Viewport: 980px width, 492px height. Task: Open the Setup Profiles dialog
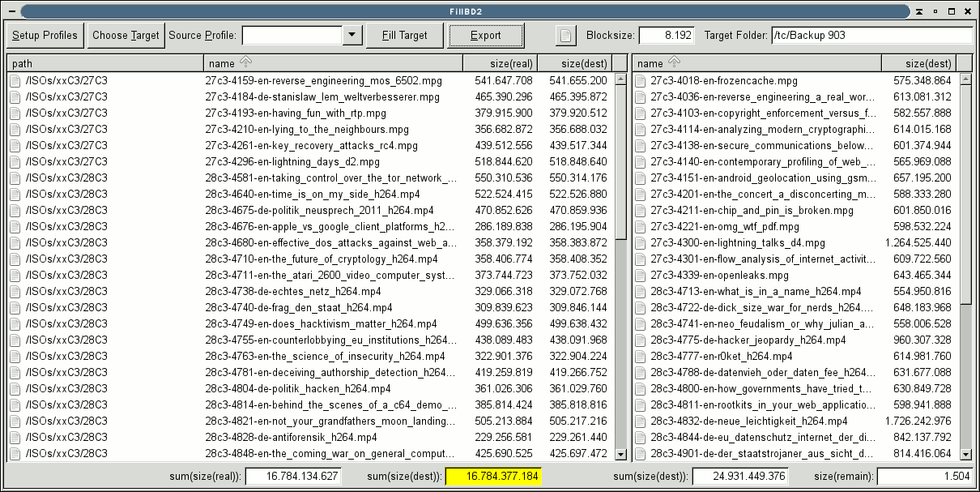(45, 36)
